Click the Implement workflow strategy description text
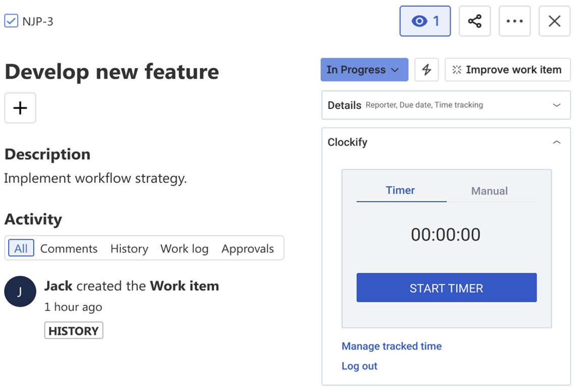Viewport: 575px width, 392px height. point(95,179)
